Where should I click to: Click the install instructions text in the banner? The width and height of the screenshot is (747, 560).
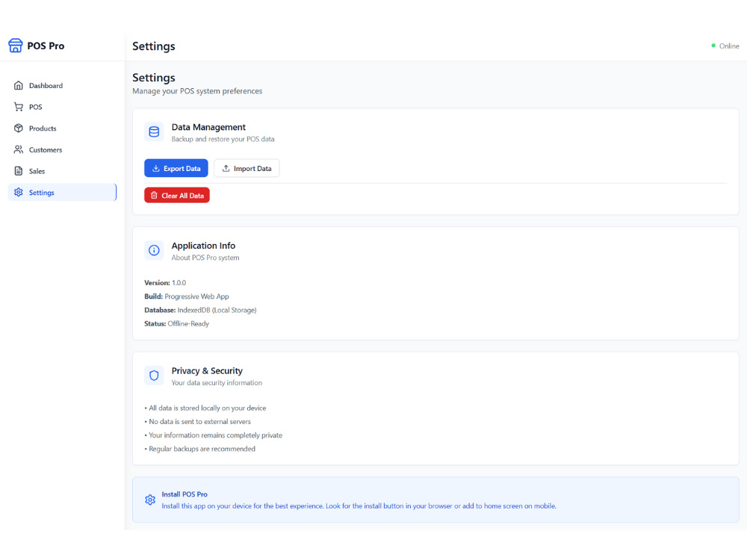click(359, 506)
